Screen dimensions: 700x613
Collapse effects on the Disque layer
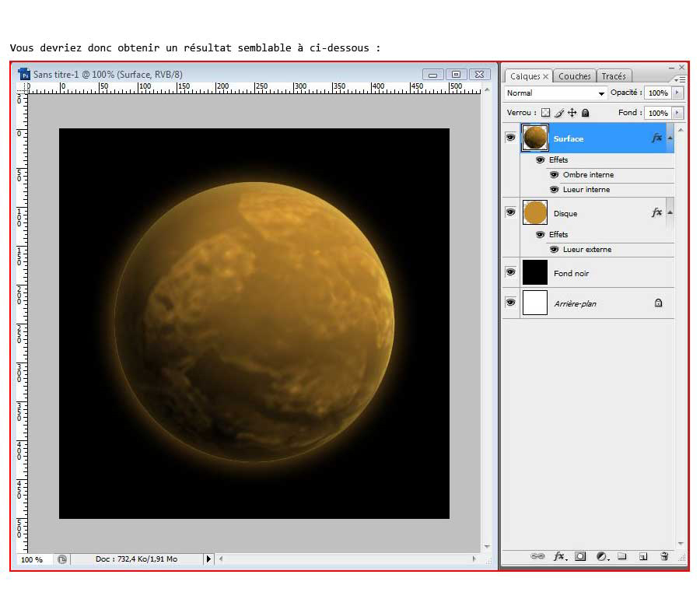coord(670,212)
